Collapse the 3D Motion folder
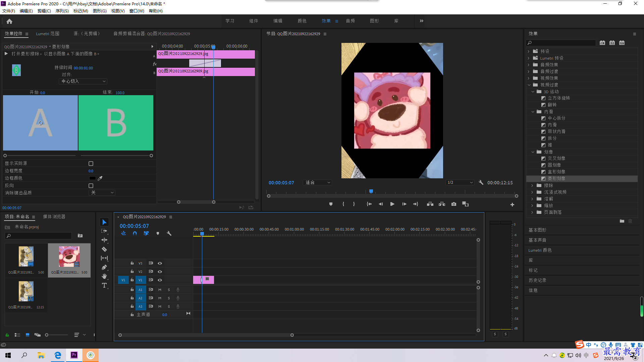This screenshot has height=362, width=644. (x=533, y=92)
